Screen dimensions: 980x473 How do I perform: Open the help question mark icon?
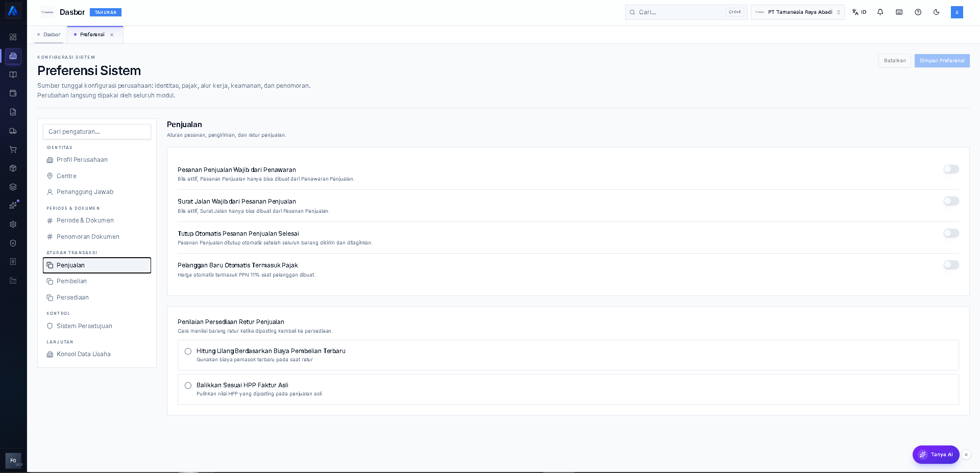[x=918, y=12]
